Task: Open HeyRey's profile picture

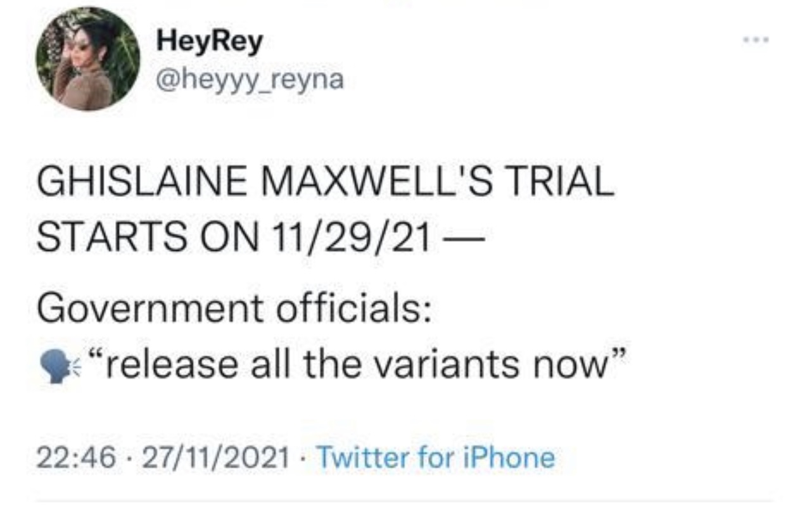Action: [88, 59]
